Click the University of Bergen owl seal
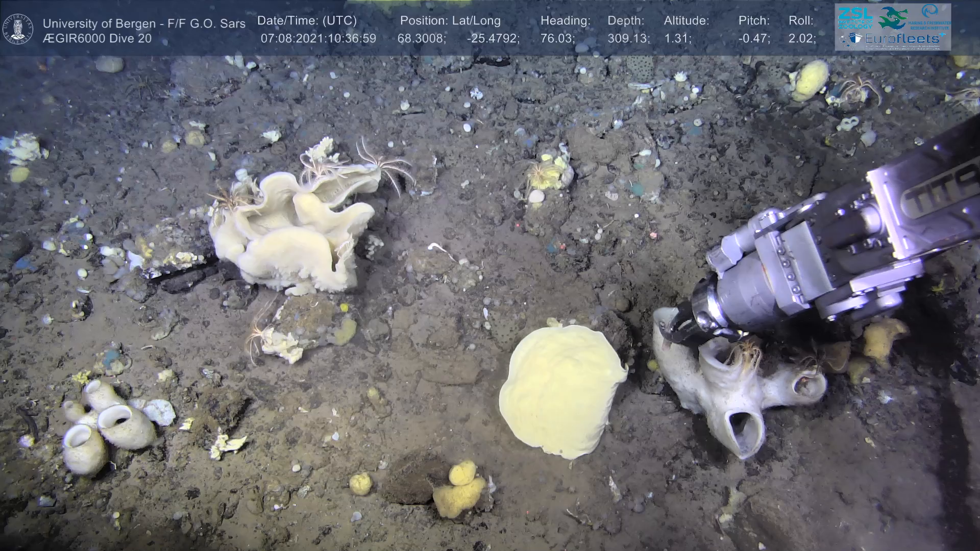 click(18, 29)
